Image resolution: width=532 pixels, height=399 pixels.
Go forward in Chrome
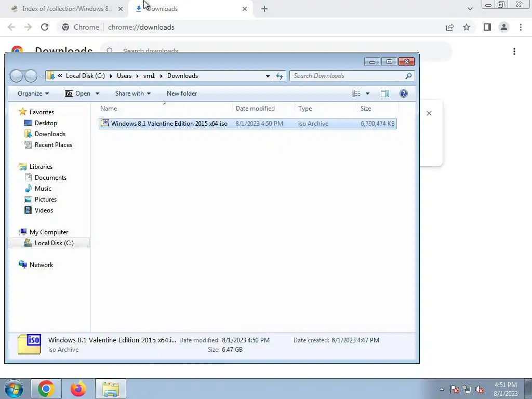point(28,27)
